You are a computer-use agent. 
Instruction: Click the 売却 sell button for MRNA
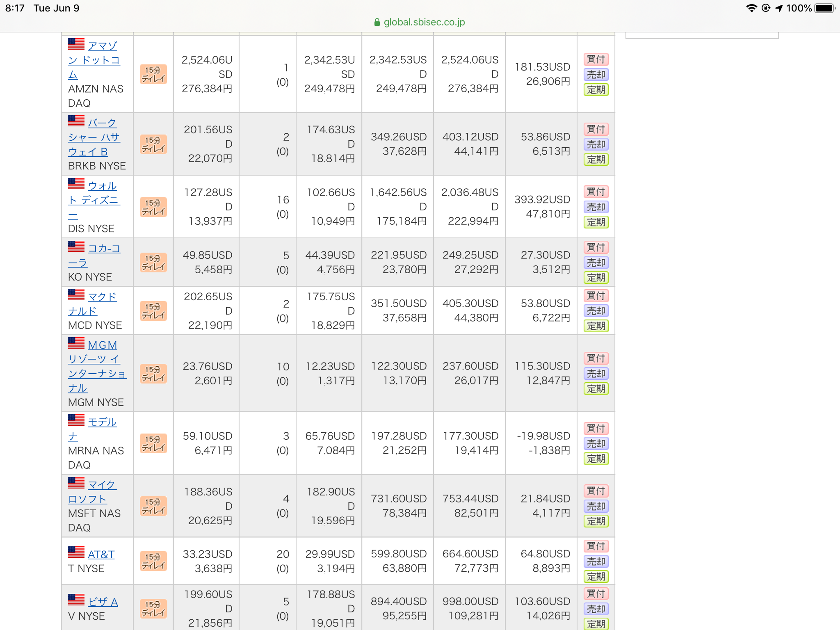pos(596,443)
